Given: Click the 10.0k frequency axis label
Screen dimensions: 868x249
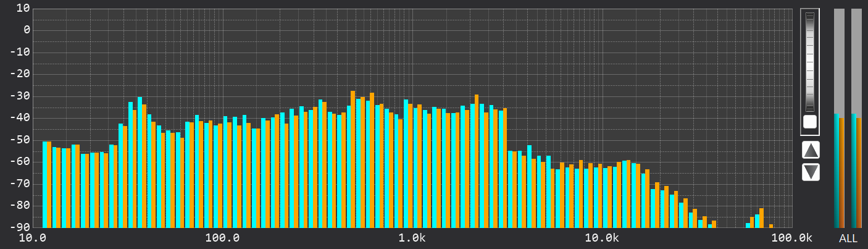Looking at the screenshot, I should (x=601, y=238).
